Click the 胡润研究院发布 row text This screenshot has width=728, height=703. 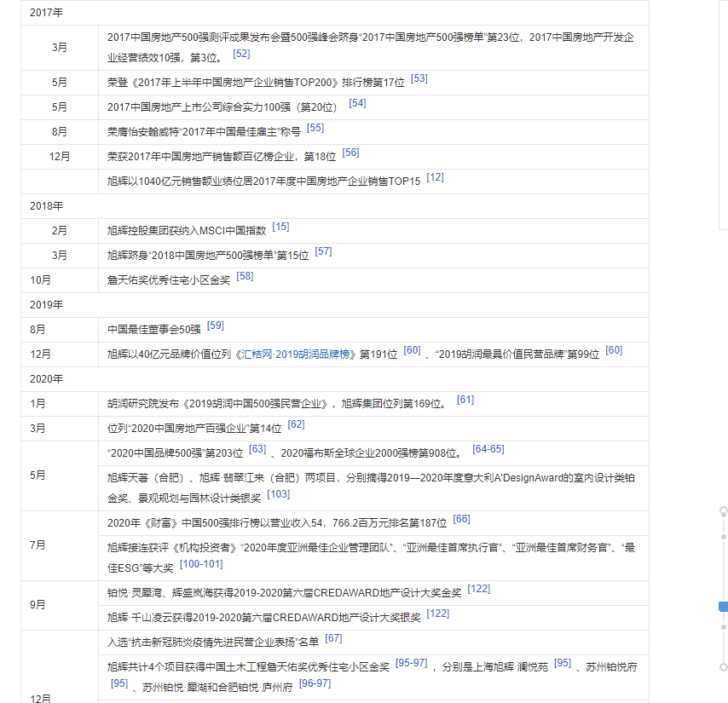(278, 404)
